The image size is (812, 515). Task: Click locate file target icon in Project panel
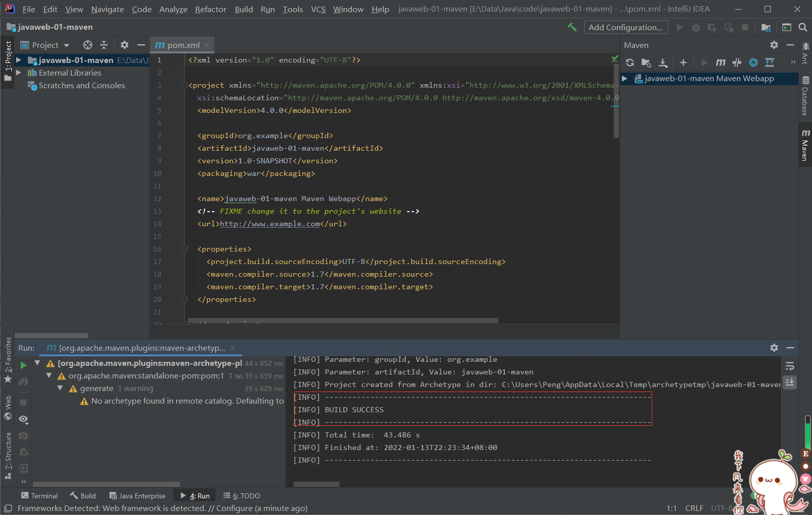tap(88, 45)
